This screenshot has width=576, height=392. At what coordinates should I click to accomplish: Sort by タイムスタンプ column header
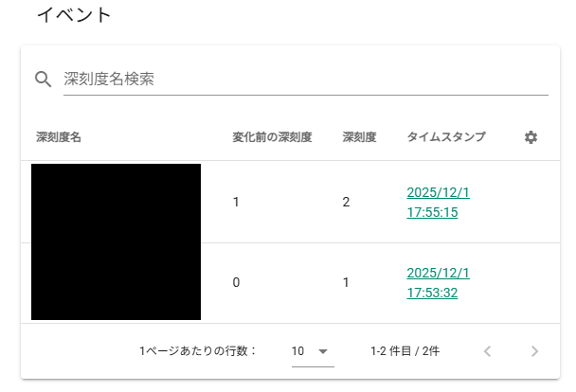[x=446, y=137]
